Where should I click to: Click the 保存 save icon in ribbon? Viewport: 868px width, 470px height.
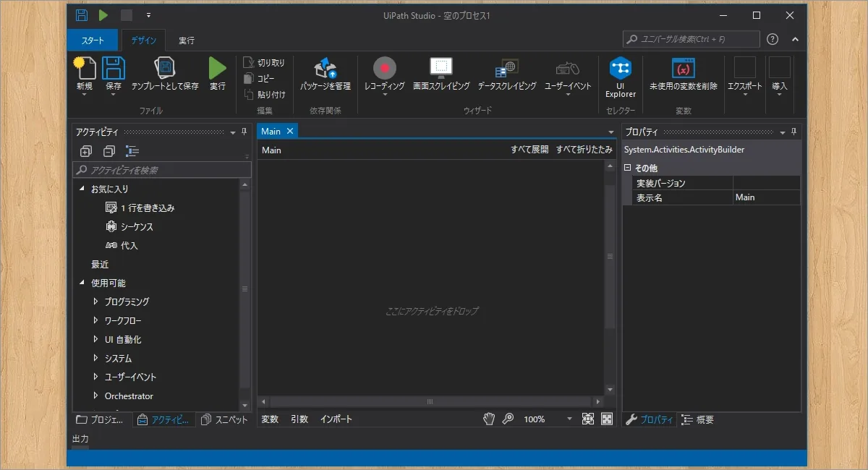coord(114,68)
